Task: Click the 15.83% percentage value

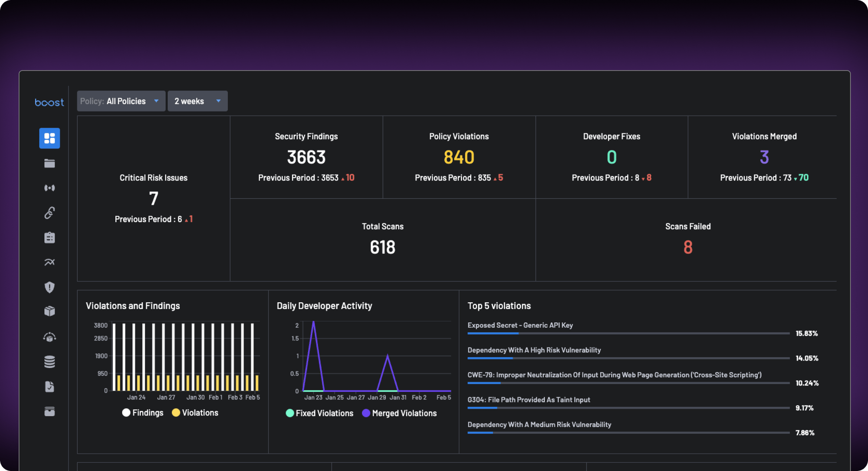Action: tap(806, 334)
